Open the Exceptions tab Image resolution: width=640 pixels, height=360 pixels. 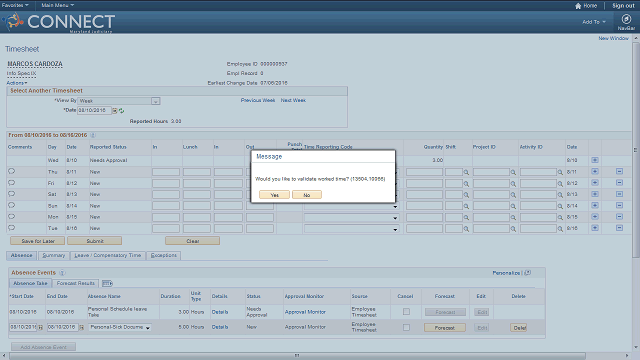coord(164,256)
